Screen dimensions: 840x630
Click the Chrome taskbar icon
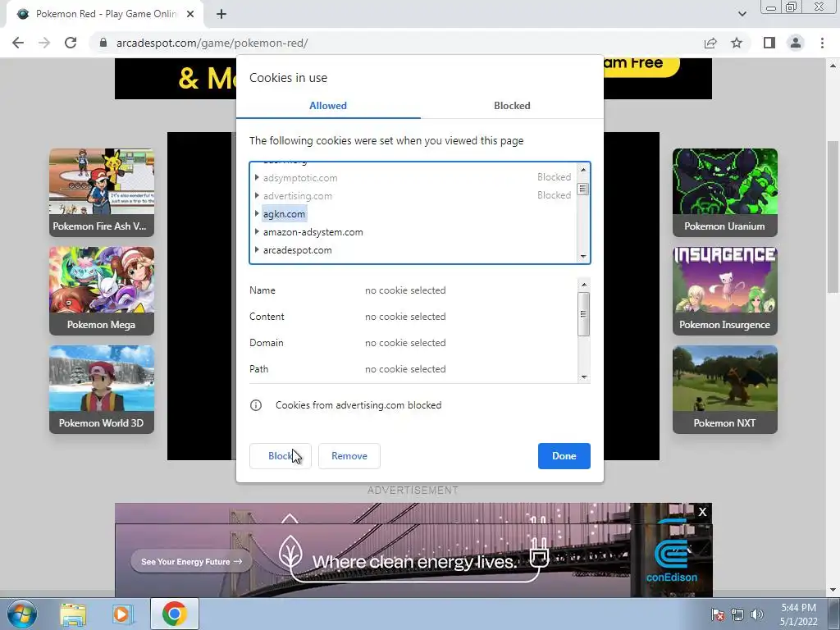click(x=174, y=614)
